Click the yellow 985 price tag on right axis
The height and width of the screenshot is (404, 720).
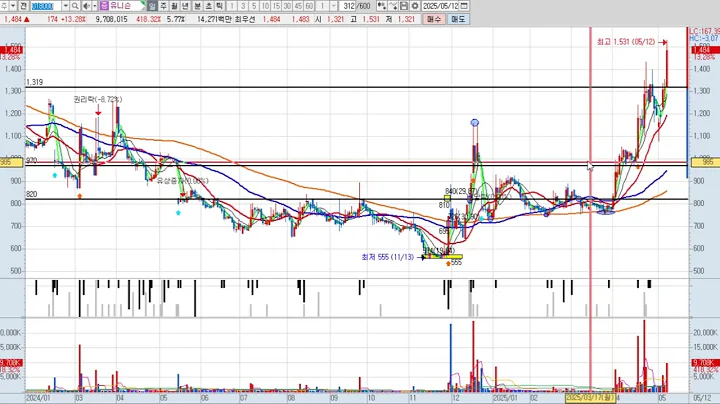pyautogui.click(x=705, y=162)
